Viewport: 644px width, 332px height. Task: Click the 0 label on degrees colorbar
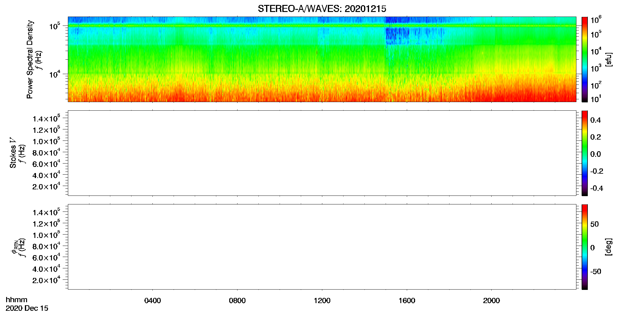tap(592, 248)
